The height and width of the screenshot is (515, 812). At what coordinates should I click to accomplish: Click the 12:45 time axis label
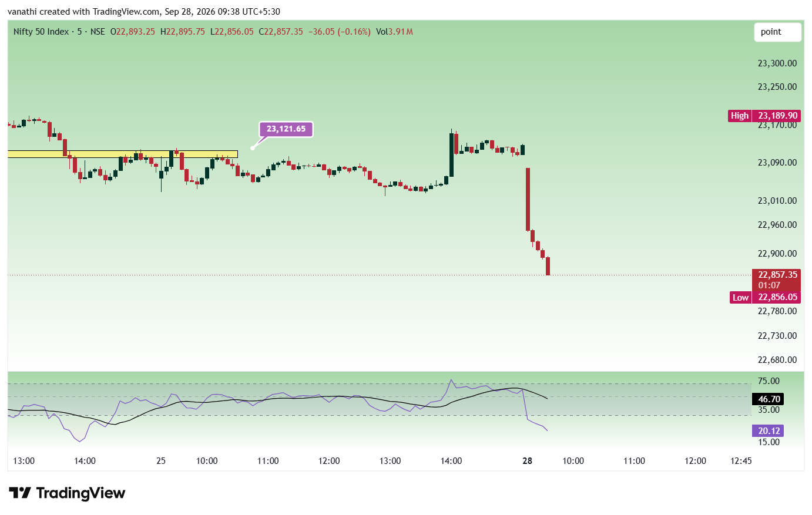[x=741, y=461]
